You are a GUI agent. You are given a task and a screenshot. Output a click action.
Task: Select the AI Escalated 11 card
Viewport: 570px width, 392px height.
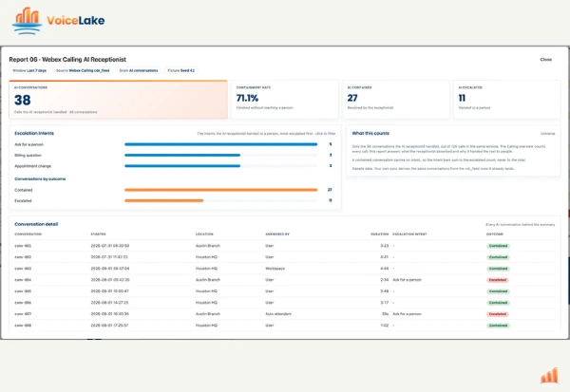[x=506, y=100]
